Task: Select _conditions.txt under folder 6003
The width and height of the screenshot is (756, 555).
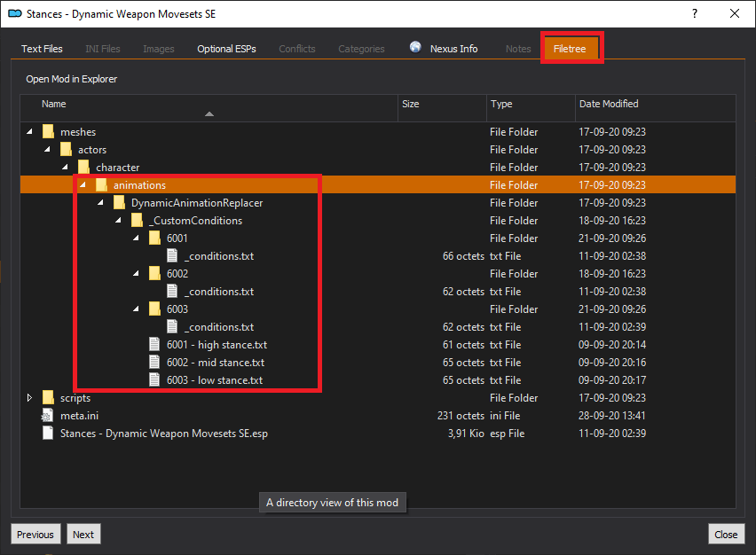Action: pyautogui.click(x=219, y=326)
